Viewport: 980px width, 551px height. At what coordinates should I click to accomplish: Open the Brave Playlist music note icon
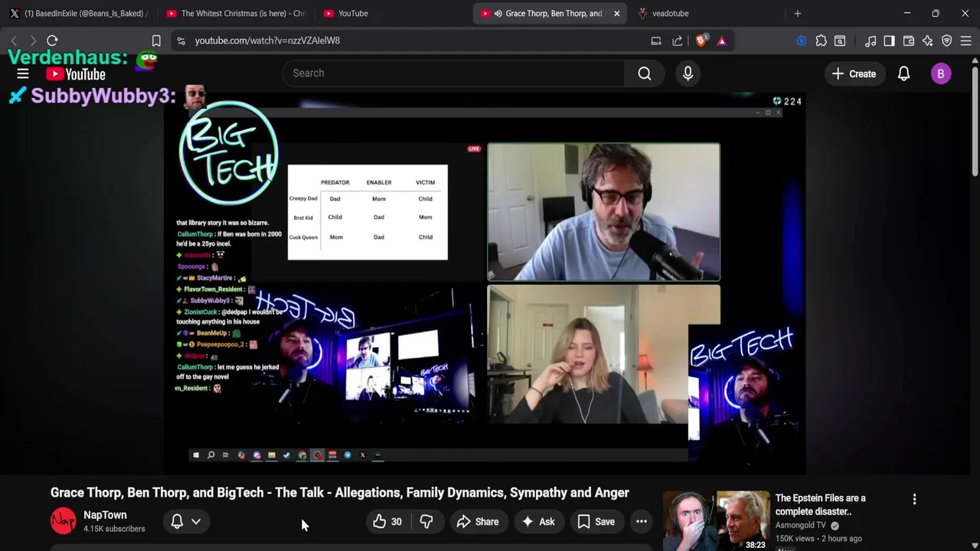coord(871,41)
